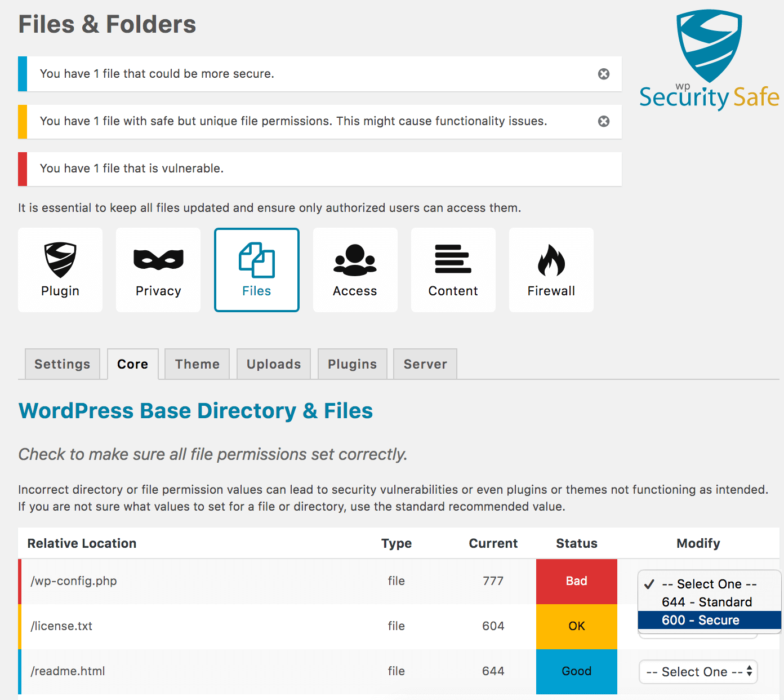The image size is (784, 700).
Task: Switch to the Server tab
Action: tap(425, 364)
